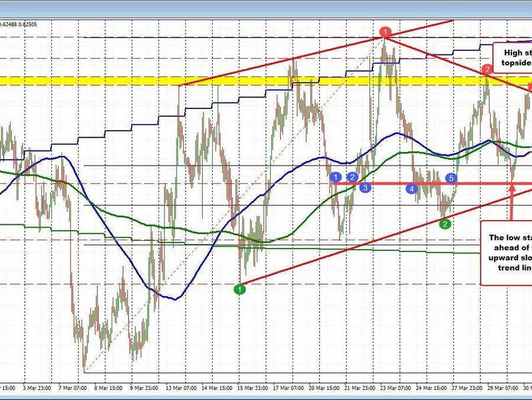Click the 0.62488 0.62505 price readout

tap(18, 24)
